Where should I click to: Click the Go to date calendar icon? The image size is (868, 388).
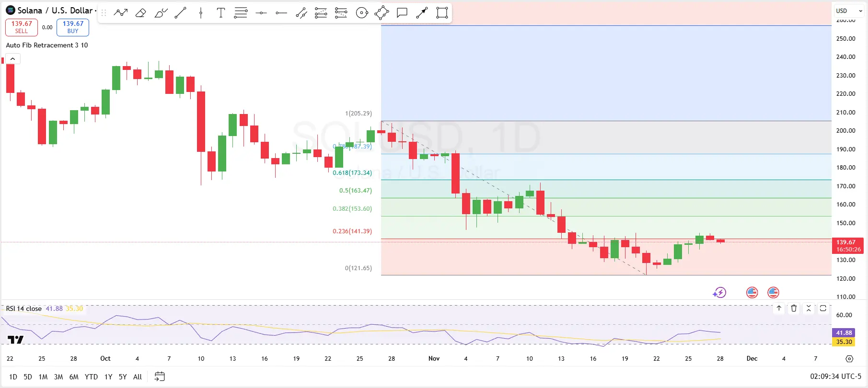[160, 377]
